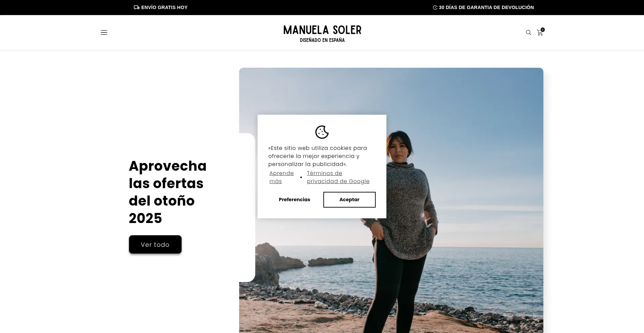This screenshot has width=644, height=333.
Task: Open the hamburger navigation menu
Action: (104, 33)
